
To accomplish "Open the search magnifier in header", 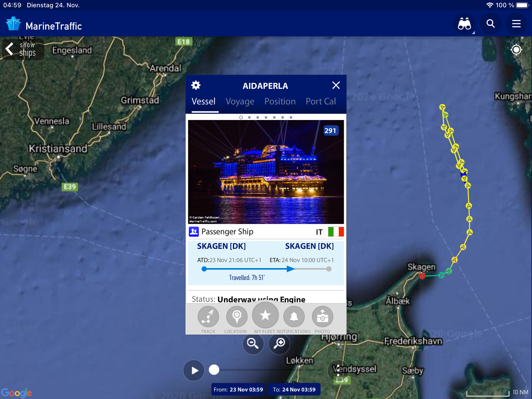I will pos(490,24).
